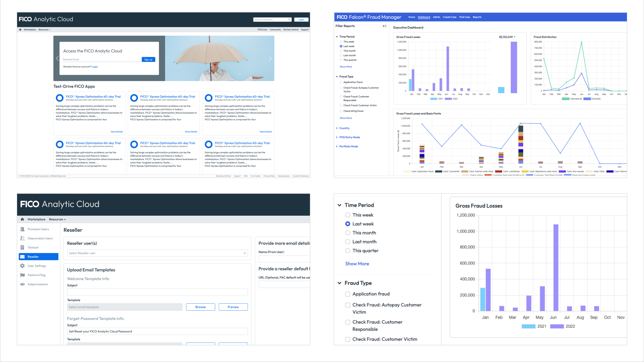This screenshot has height=362, width=644.
Task: Open Find Case in Falcon nav
Action: click(x=464, y=17)
